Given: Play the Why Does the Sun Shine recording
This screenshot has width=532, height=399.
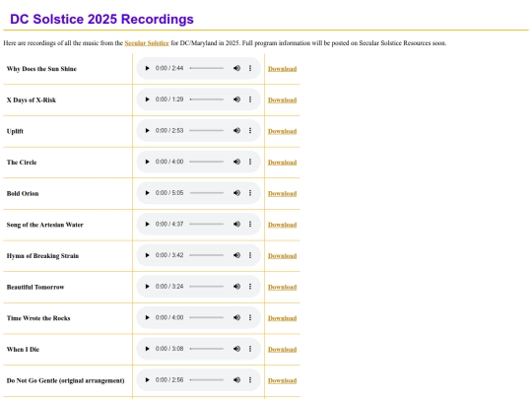Looking at the screenshot, I should 147,68.
